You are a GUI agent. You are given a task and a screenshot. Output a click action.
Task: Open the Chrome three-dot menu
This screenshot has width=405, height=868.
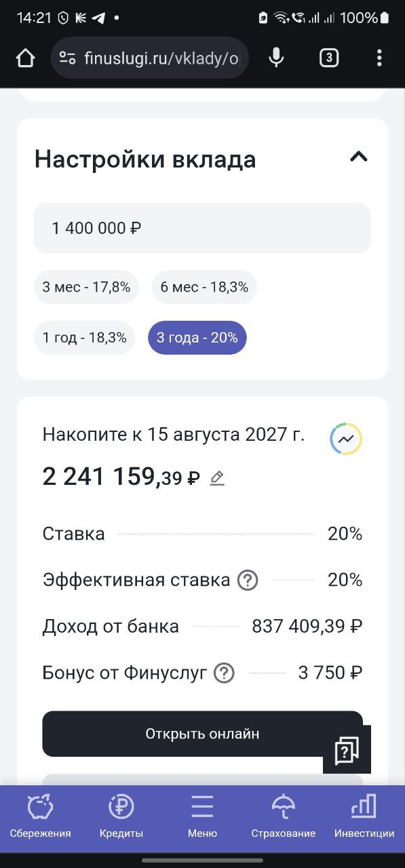379,58
